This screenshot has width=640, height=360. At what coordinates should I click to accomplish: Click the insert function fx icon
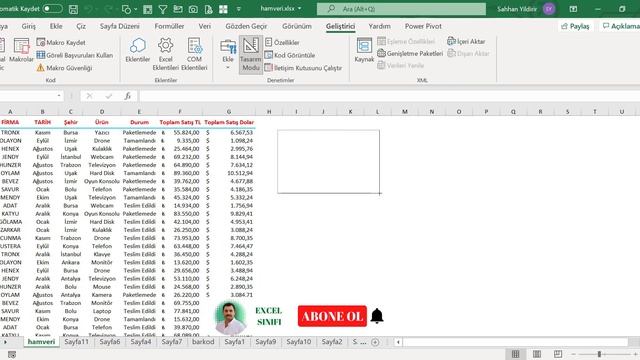point(127,96)
